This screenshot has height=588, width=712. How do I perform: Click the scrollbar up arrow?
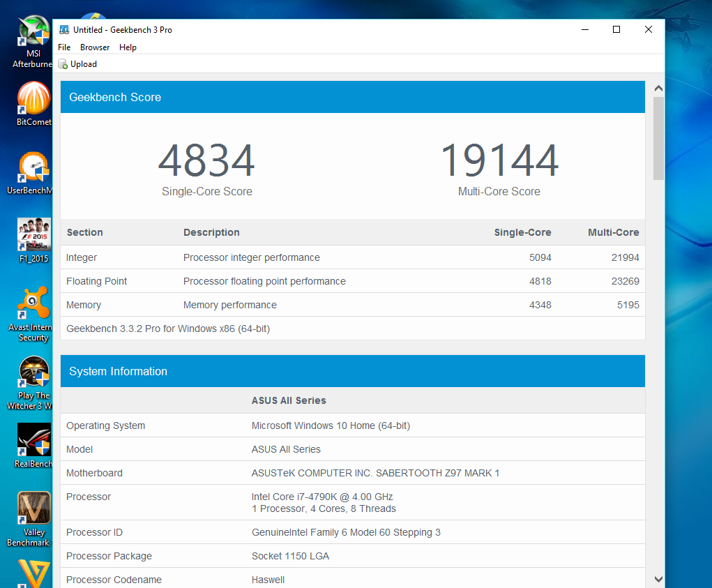(658, 89)
